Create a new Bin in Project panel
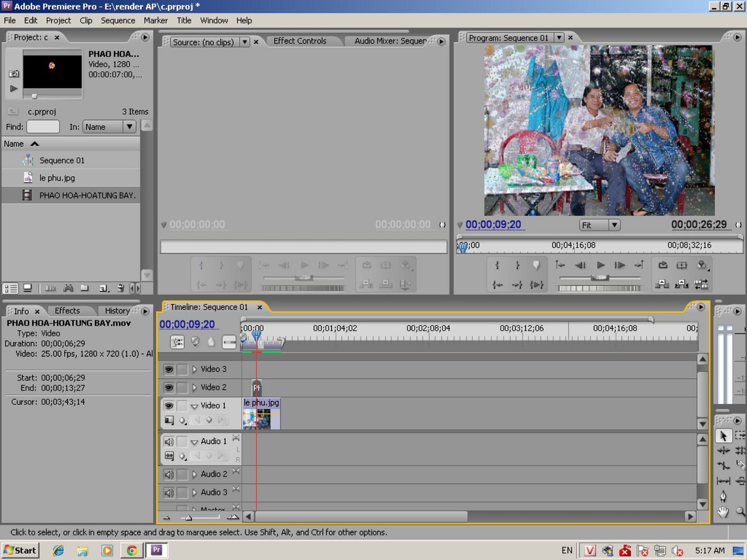Viewport: 747px width, 560px height. coord(85,288)
